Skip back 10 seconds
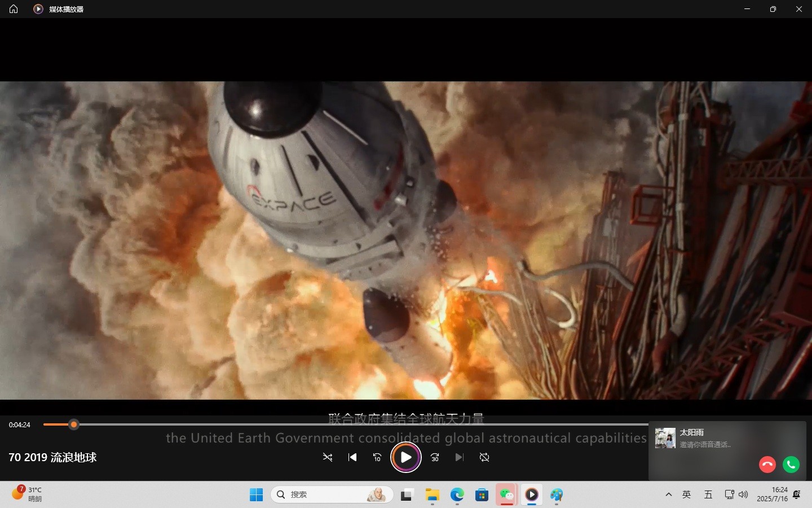The image size is (812, 508). click(x=377, y=457)
